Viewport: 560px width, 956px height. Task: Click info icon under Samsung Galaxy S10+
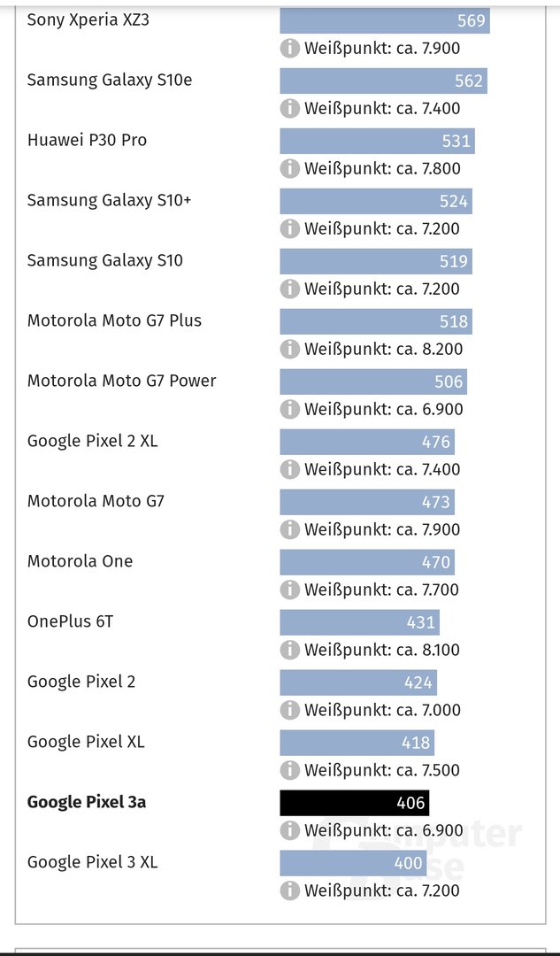tap(290, 228)
